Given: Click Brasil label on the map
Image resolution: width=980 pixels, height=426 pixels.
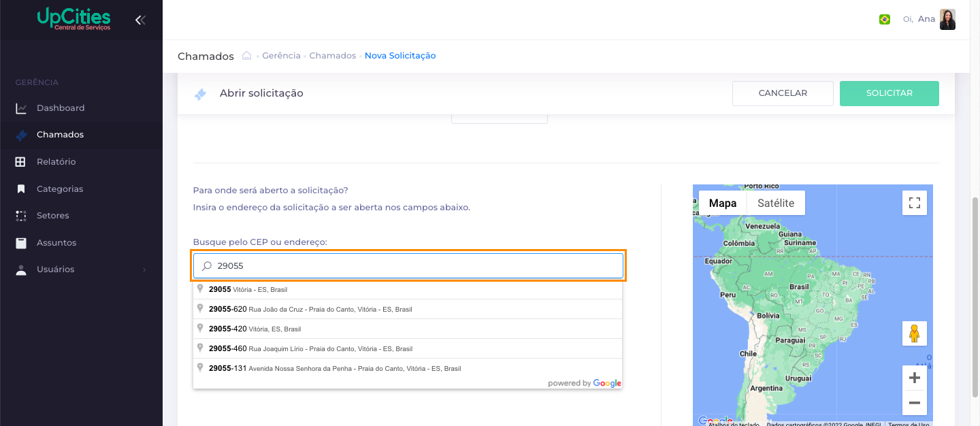Looking at the screenshot, I should click(799, 287).
